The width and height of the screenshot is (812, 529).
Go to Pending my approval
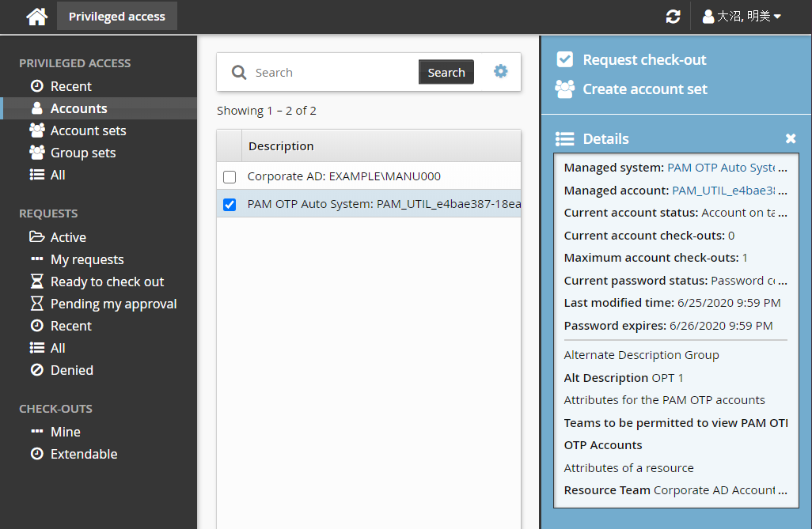point(113,304)
